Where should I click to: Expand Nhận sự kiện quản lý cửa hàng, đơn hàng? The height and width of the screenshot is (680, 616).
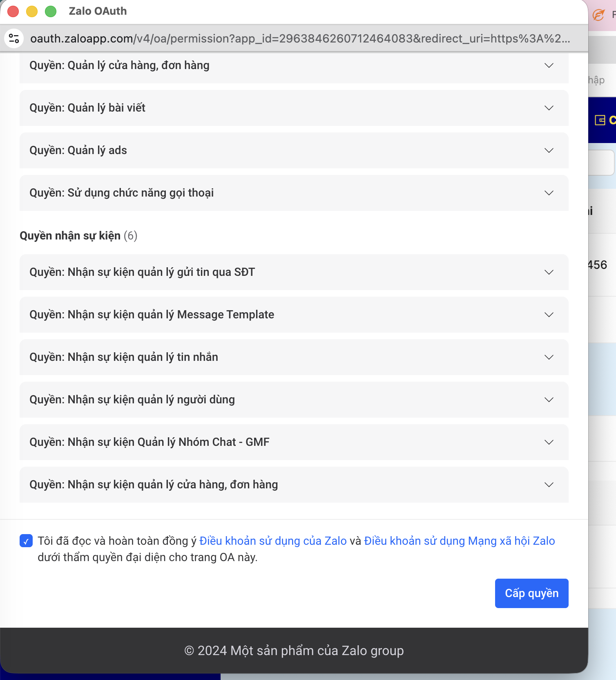(x=294, y=485)
